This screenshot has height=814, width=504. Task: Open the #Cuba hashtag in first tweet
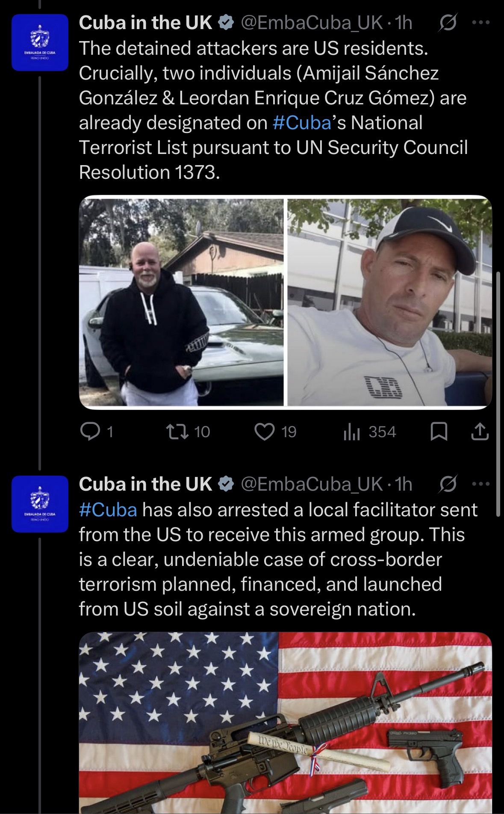pos(302,123)
